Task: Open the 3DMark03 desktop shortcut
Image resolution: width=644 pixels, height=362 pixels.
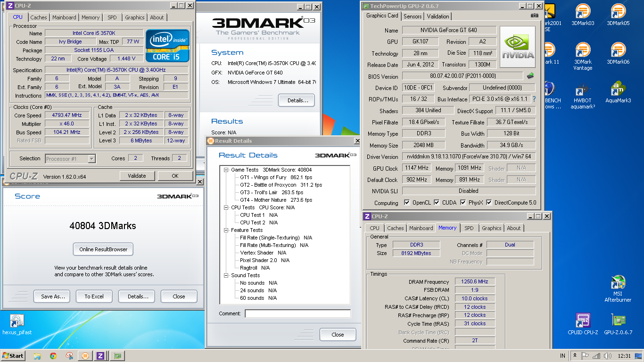Action: [x=583, y=15]
